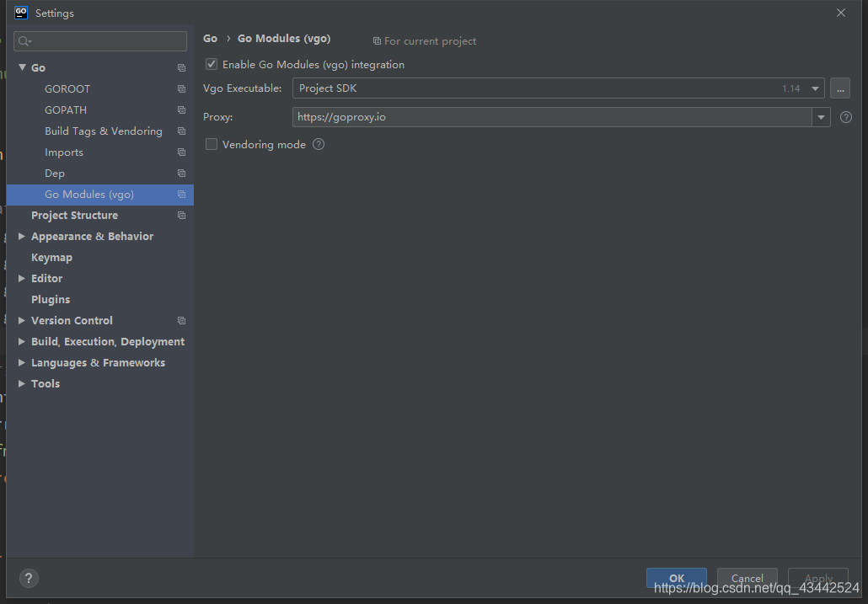Open the Proxy URL dropdown arrow
868x604 pixels.
[x=821, y=117]
